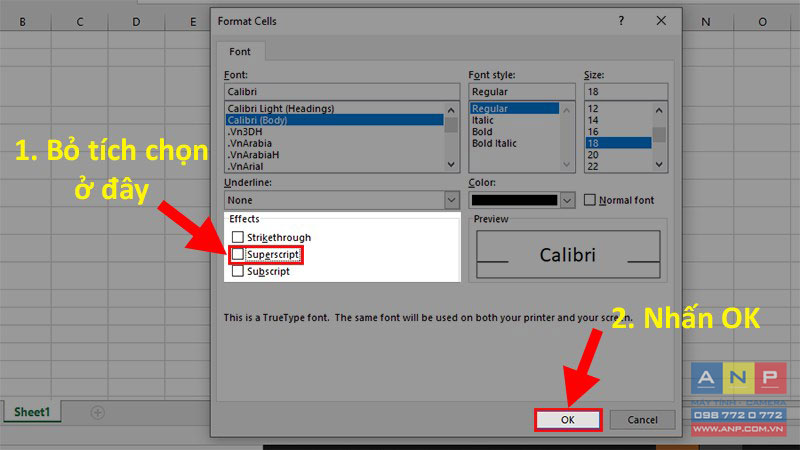Click the black color swatch

pyautogui.click(x=514, y=200)
